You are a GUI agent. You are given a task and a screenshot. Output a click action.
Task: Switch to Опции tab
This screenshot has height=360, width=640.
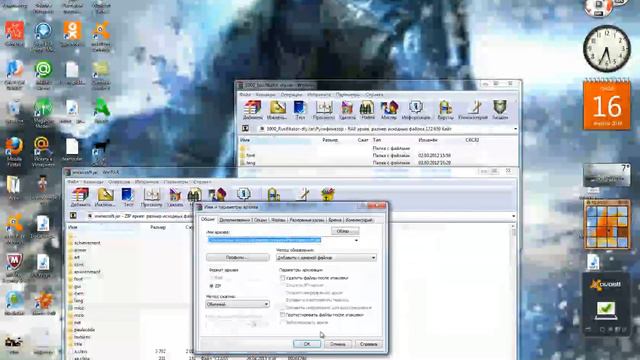[x=260, y=220]
